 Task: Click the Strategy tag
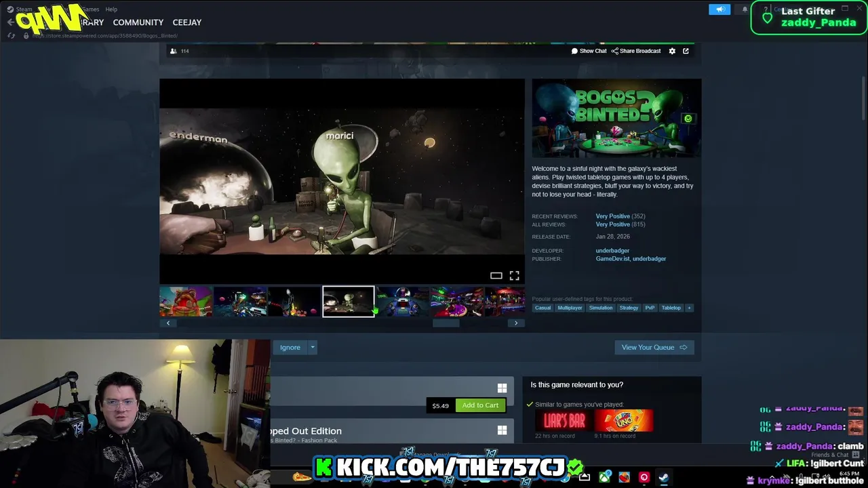point(629,308)
